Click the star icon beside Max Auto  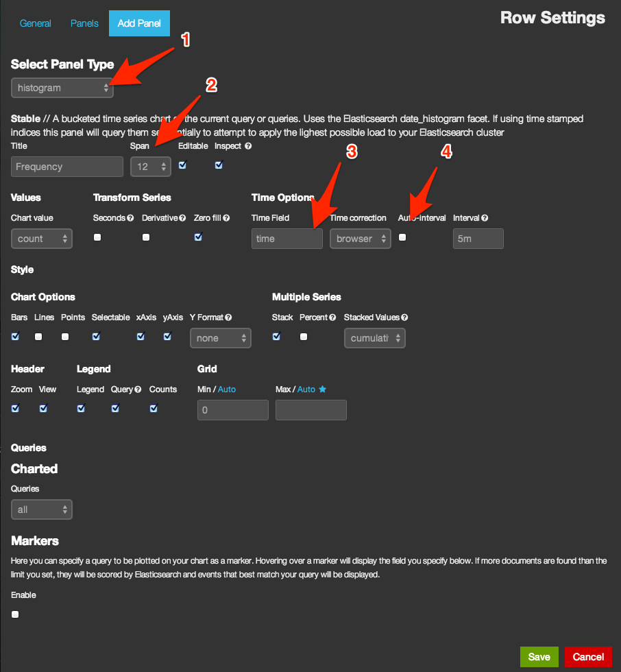[322, 389]
